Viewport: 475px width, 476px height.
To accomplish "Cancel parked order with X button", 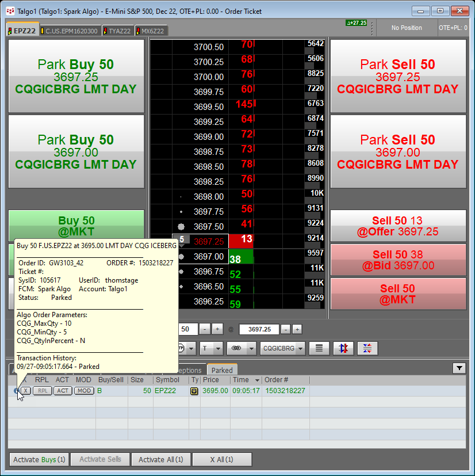I will [x=26, y=391].
